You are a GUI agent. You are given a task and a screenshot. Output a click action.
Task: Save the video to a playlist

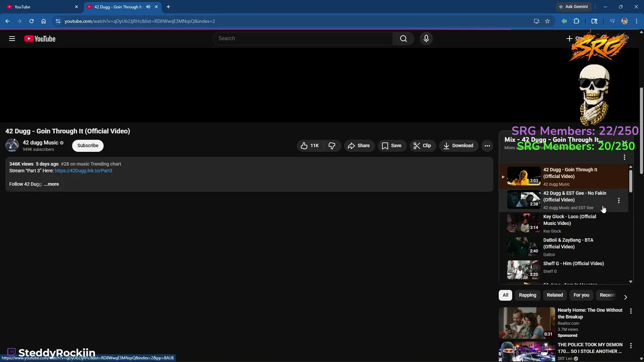point(391,146)
